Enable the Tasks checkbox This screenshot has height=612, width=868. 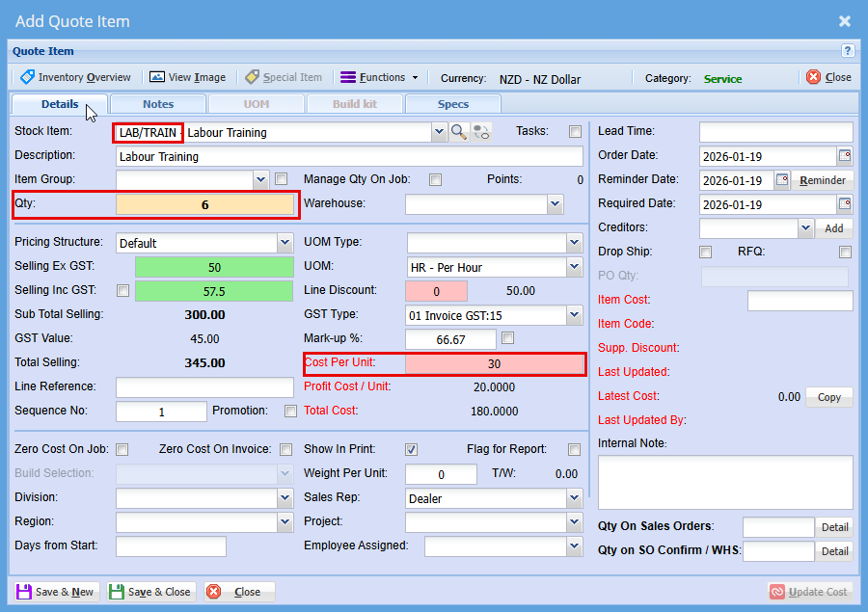click(x=575, y=132)
